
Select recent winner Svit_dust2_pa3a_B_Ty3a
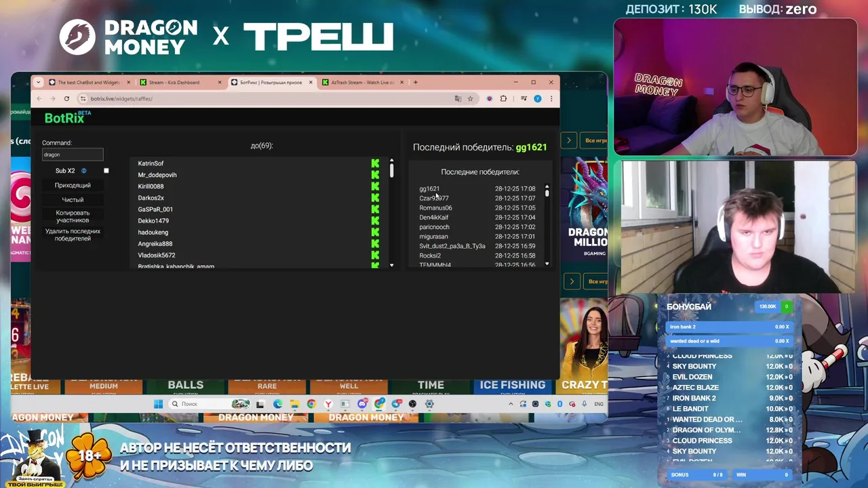(452, 246)
